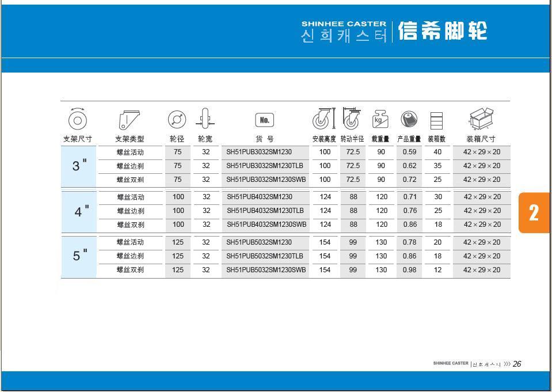
Task: Click the installation height caster icon
Action: click(x=323, y=119)
